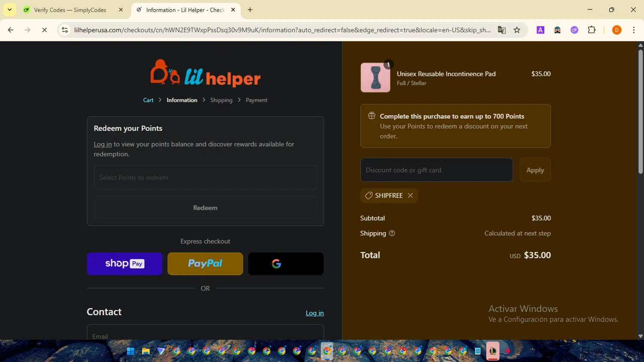Click the Full / Stellar variant text
This screenshot has width=644, height=362.
(411, 83)
